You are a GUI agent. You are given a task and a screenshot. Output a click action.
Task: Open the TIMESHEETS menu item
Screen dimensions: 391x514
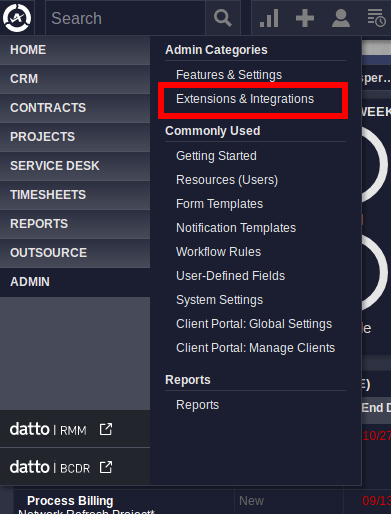[75, 195]
